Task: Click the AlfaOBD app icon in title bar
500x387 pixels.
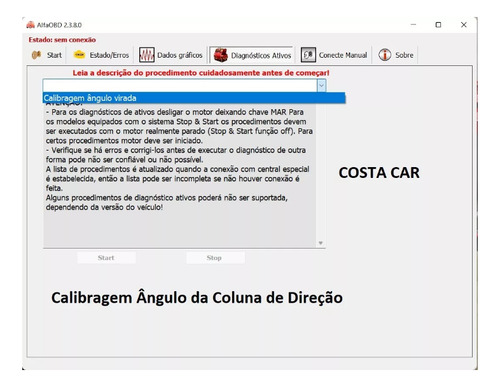Action: click(31, 25)
